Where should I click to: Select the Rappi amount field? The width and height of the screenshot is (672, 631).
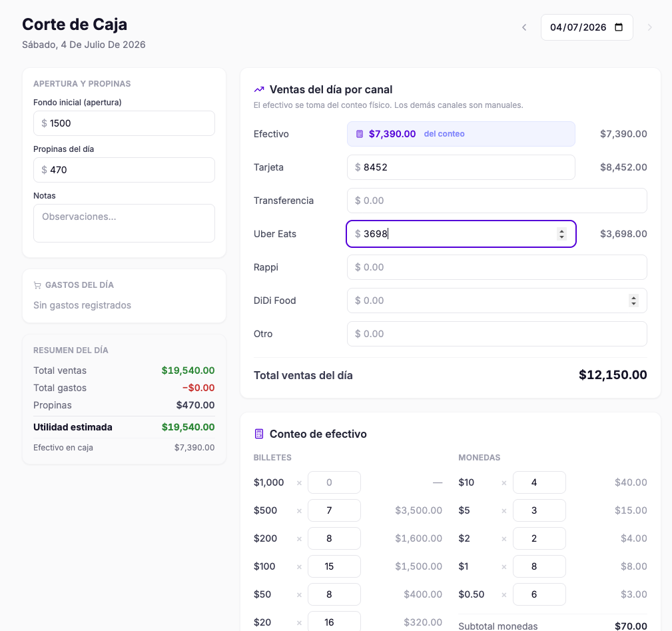pyautogui.click(x=497, y=267)
